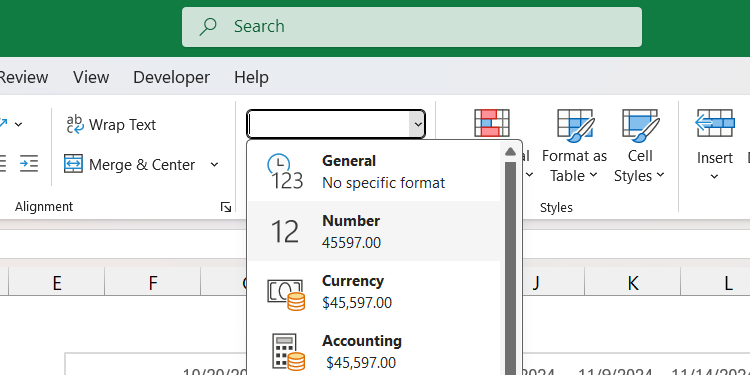This screenshot has height=375, width=750.
Task: Click the Number format 12 icon
Action: click(x=285, y=232)
